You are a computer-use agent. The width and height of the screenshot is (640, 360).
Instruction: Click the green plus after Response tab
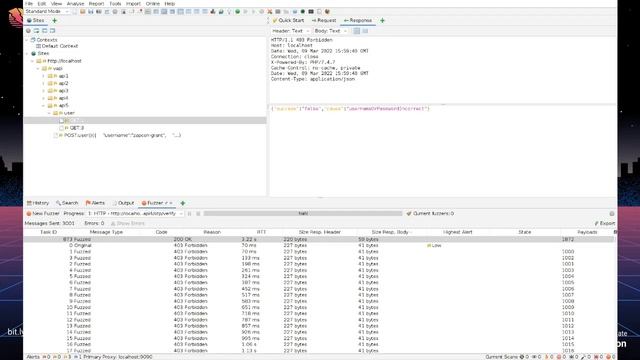pos(382,20)
